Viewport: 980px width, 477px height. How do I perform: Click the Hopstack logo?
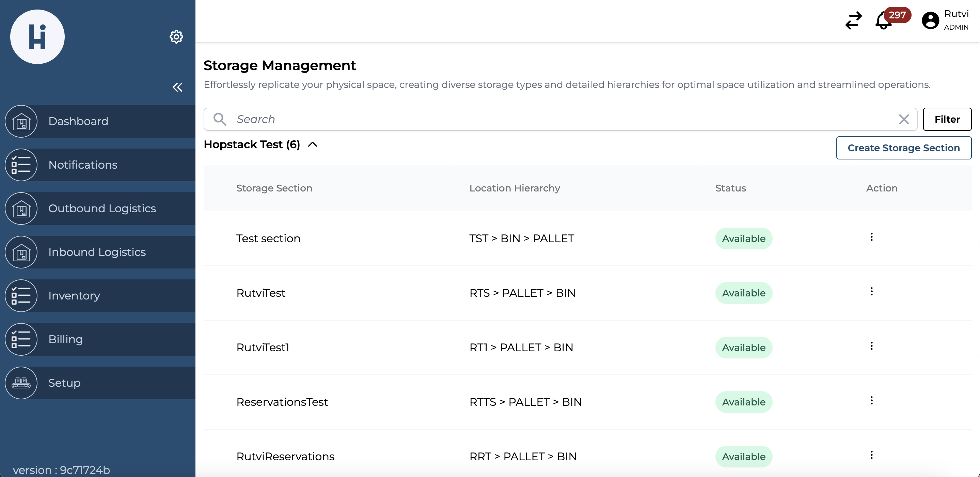tap(37, 37)
